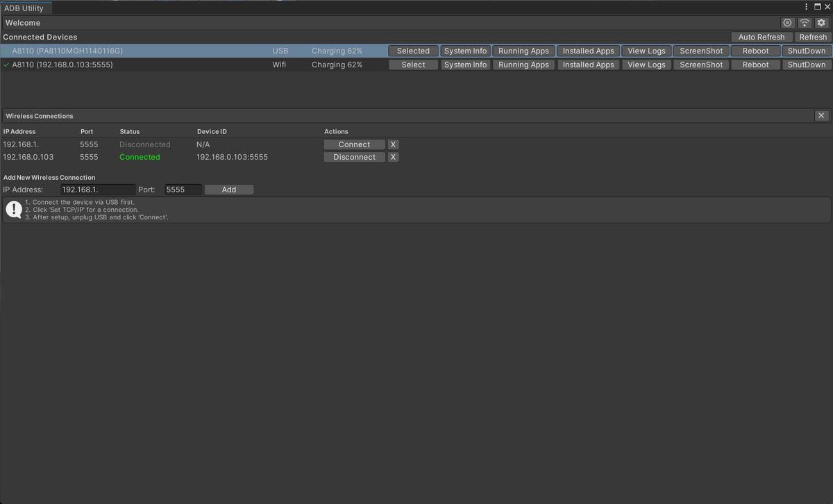Image resolution: width=833 pixels, height=504 pixels.
Task: Open settings with the gear icon
Action: pyautogui.click(x=821, y=23)
